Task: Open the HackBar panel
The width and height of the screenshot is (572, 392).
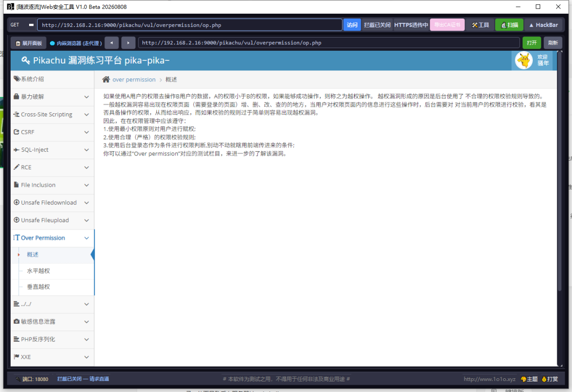Action: coord(543,25)
